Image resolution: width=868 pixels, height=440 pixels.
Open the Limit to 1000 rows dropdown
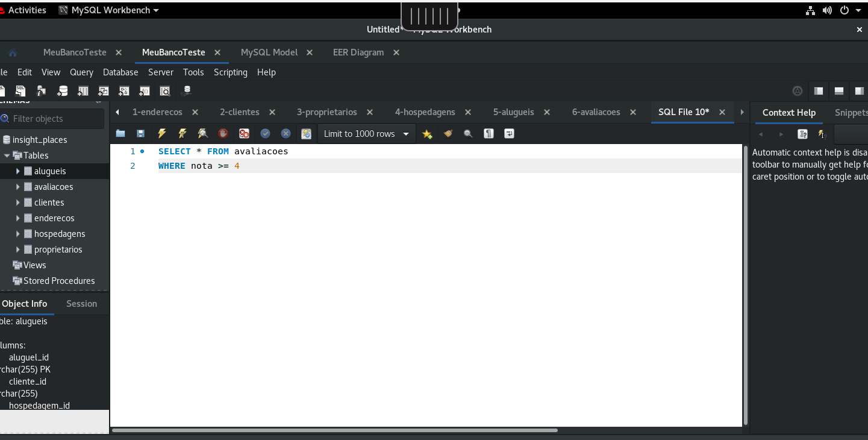366,134
